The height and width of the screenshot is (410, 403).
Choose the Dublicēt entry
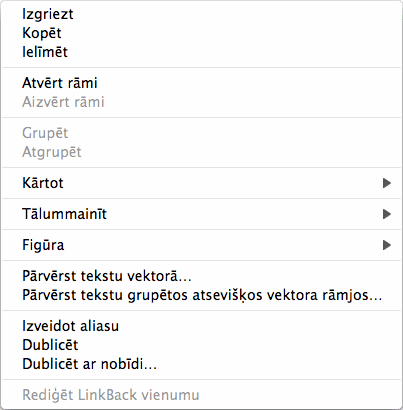[201, 345]
